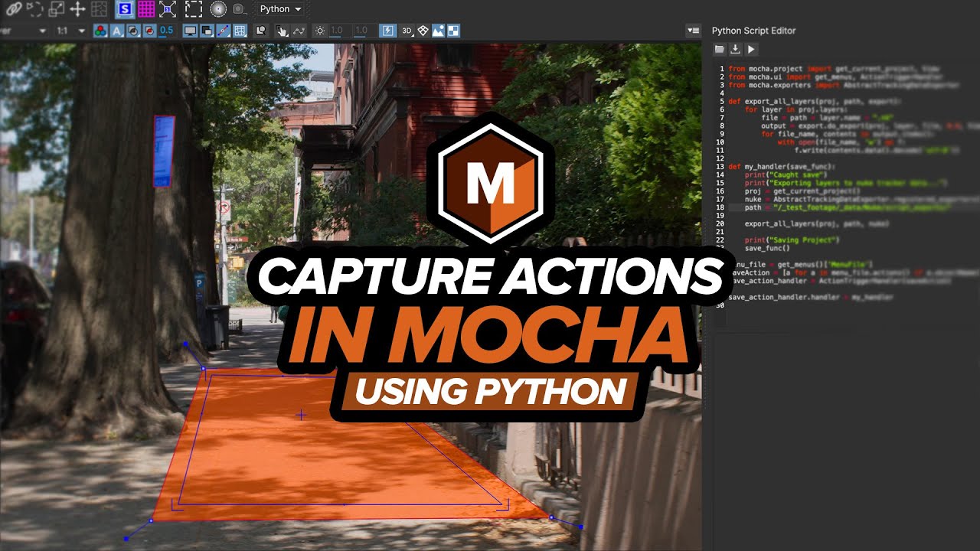Screen dimensions: 980x551
Task: Click the link chain icon
Action: click(13, 9)
